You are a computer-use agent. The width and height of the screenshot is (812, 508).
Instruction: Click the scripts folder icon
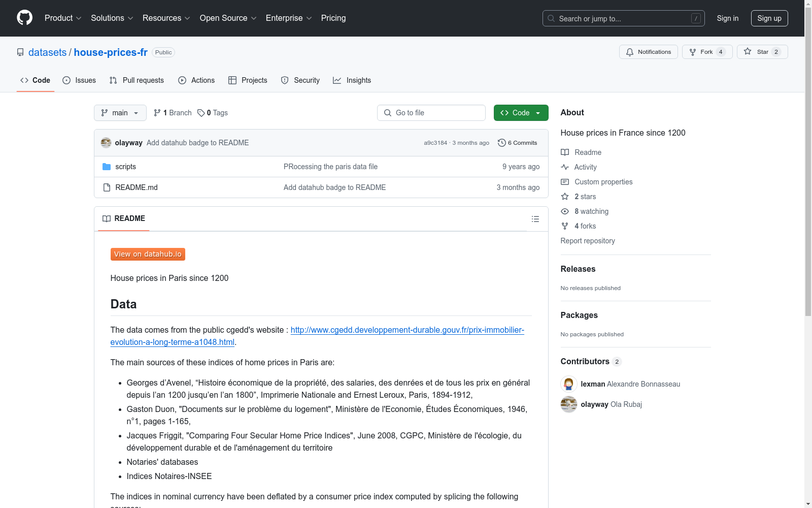tap(107, 167)
